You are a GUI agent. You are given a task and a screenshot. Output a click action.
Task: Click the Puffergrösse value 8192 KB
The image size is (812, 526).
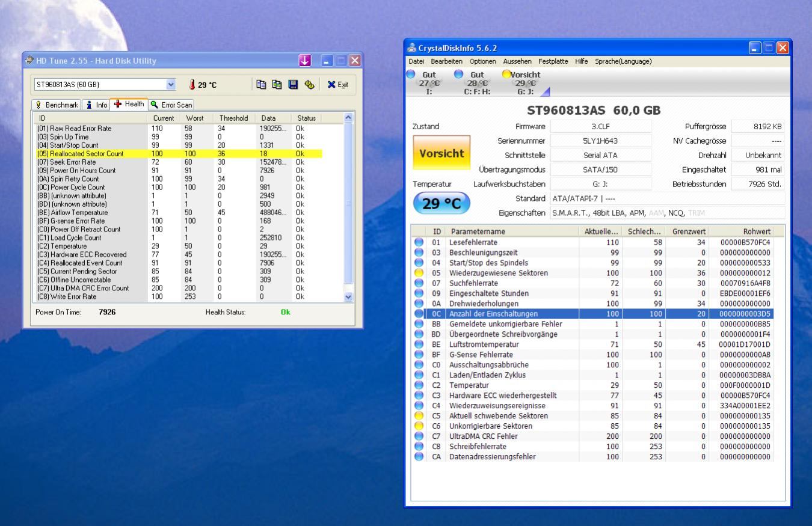point(758,126)
